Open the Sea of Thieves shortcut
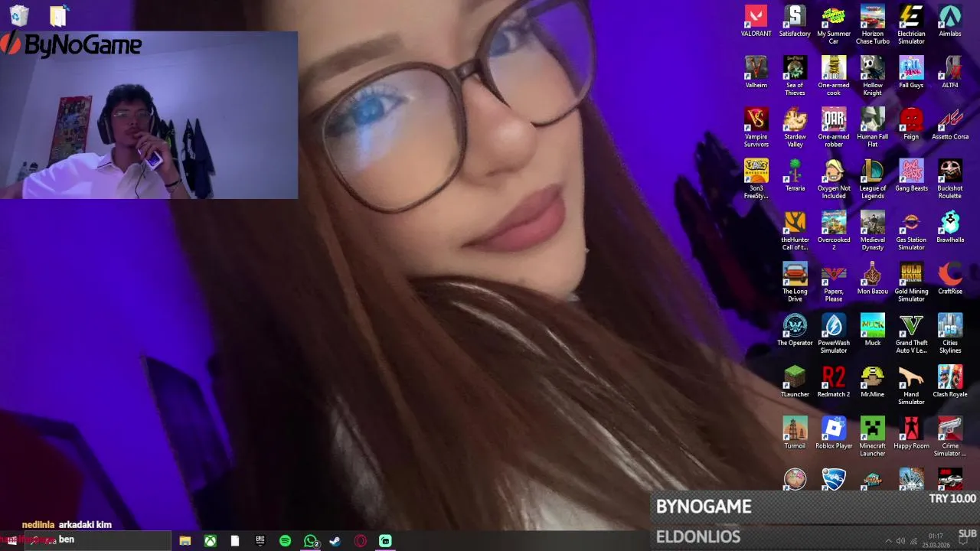 pos(795,76)
